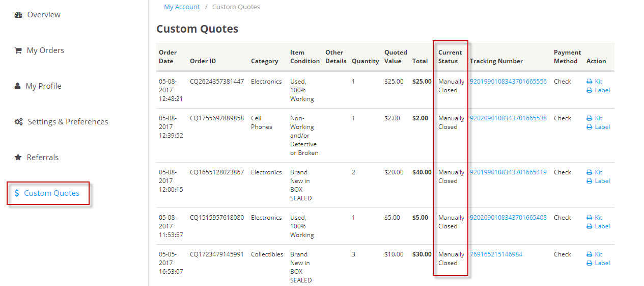
Task: Click printer icon beside Kit for order CQ2624357381447
Action: coord(590,82)
